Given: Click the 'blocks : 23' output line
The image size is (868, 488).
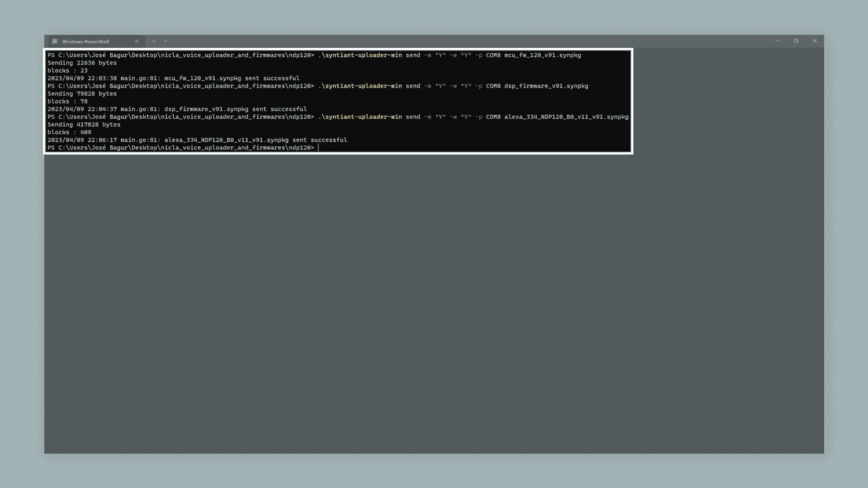Looking at the screenshot, I should pyautogui.click(x=67, y=70).
